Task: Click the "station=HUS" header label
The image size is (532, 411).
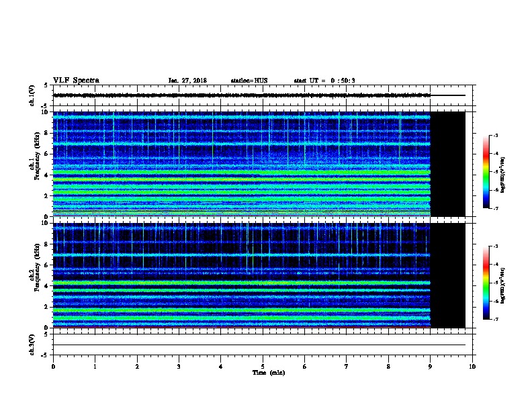Action: pyautogui.click(x=249, y=81)
